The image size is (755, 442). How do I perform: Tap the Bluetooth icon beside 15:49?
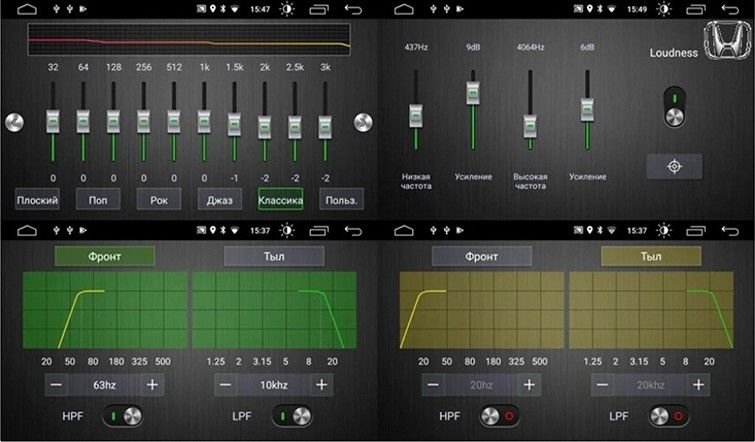[x=600, y=9]
